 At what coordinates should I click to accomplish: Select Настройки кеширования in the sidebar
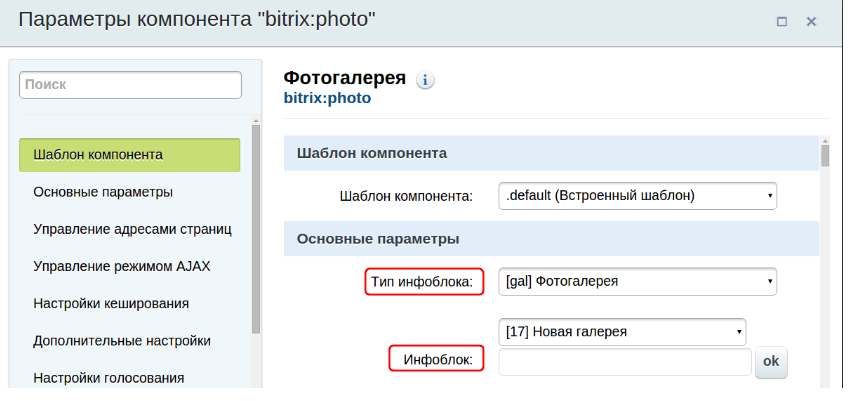pyautogui.click(x=111, y=303)
